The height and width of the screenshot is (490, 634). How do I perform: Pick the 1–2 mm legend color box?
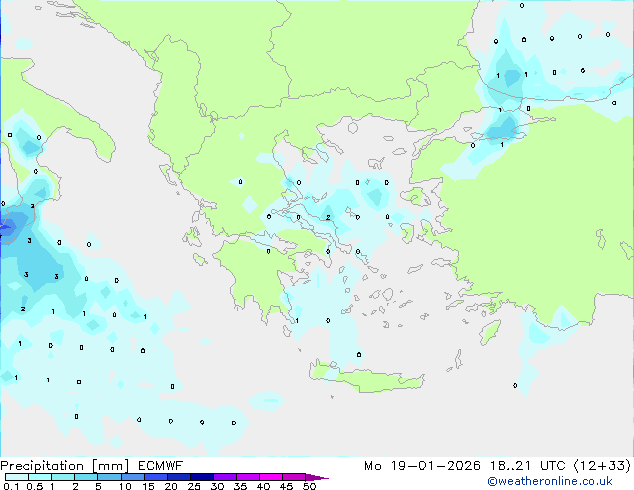[63, 477]
